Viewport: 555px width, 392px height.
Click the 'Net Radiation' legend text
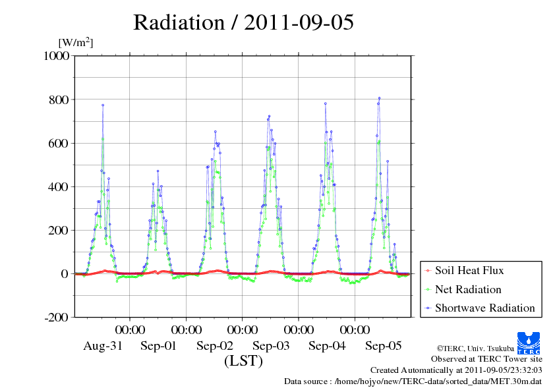click(468, 289)
